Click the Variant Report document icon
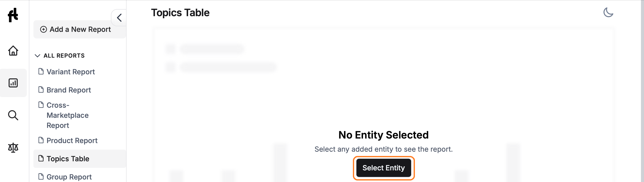644x182 pixels. click(41, 72)
